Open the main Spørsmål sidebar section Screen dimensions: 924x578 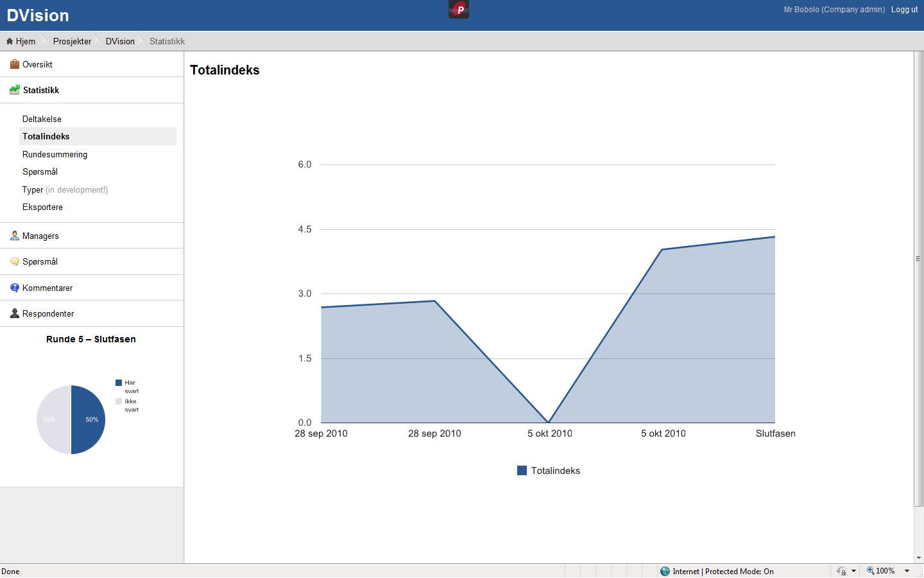point(91,261)
